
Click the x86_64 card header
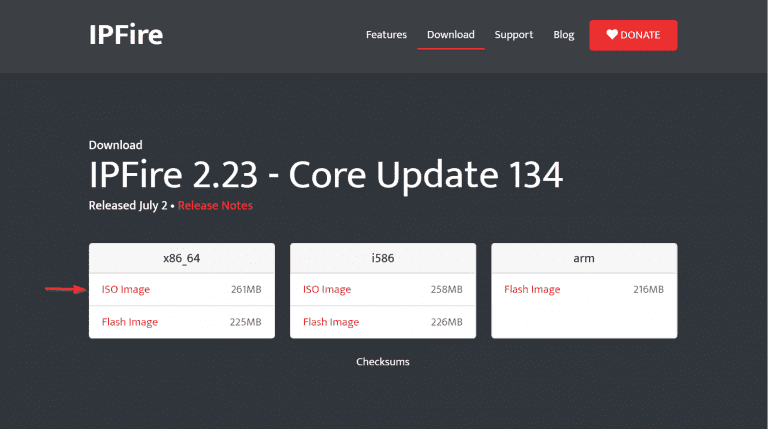point(182,258)
